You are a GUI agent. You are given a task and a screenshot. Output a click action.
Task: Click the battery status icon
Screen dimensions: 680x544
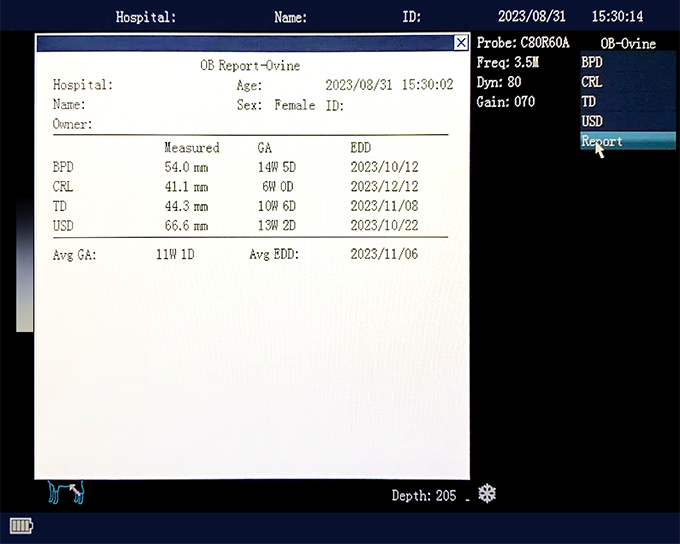(x=22, y=526)
